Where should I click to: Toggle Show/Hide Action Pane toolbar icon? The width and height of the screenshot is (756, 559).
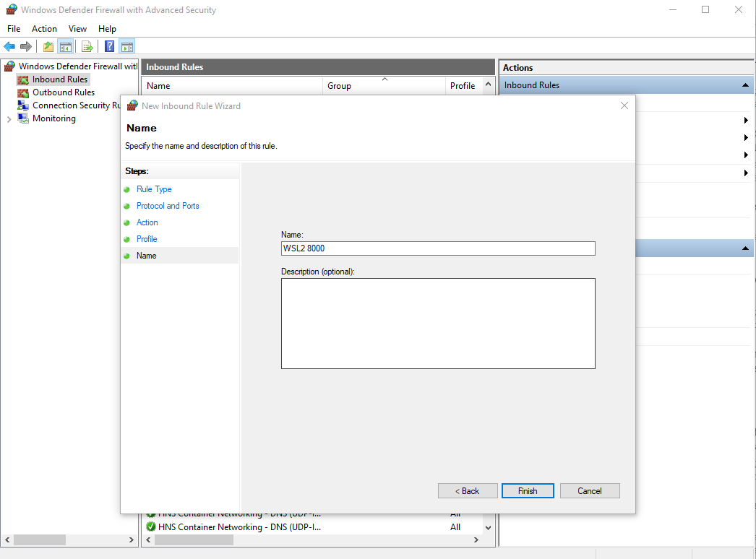point(126,47)
